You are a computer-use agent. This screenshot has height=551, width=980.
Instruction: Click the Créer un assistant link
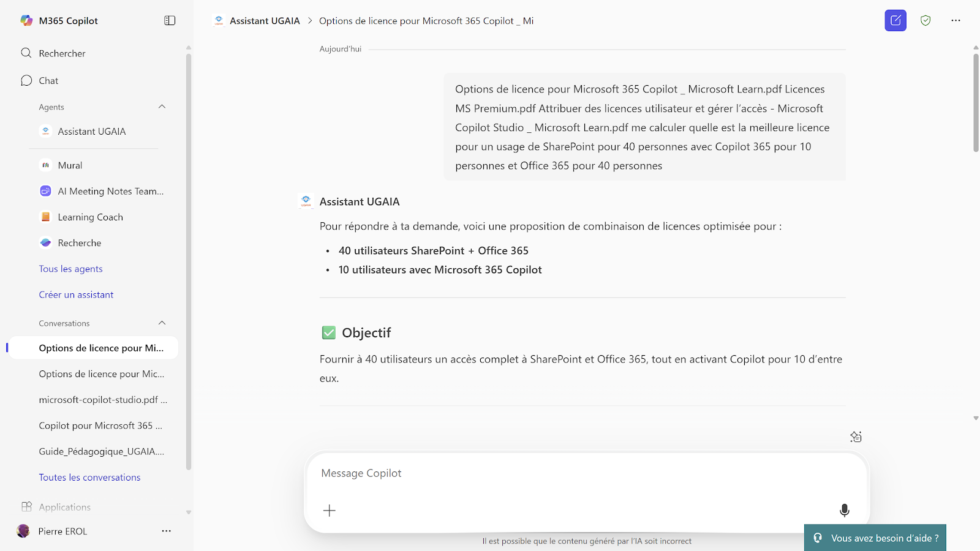click(76, 294)
